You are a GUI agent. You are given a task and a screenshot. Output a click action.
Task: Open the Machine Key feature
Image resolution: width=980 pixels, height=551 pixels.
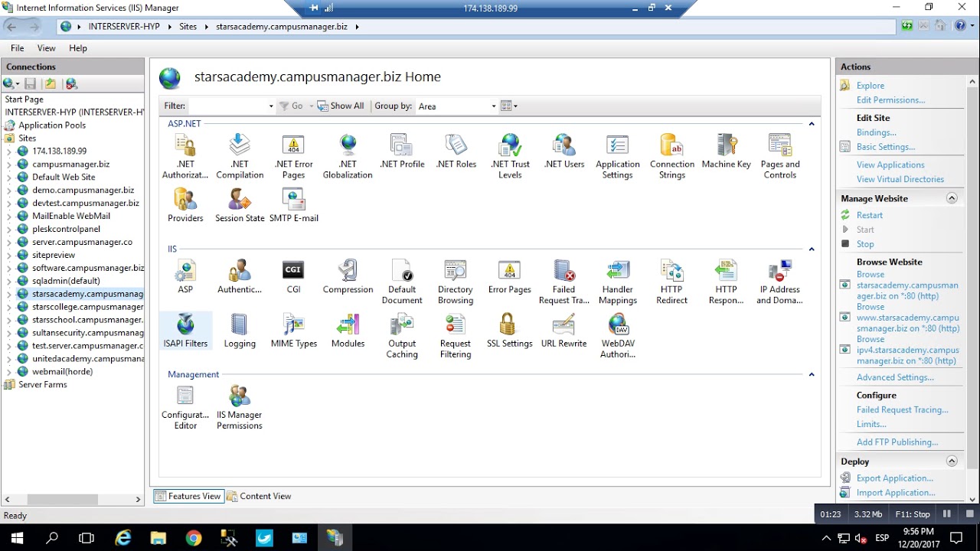pyautogui.click(x=726, y=151)
